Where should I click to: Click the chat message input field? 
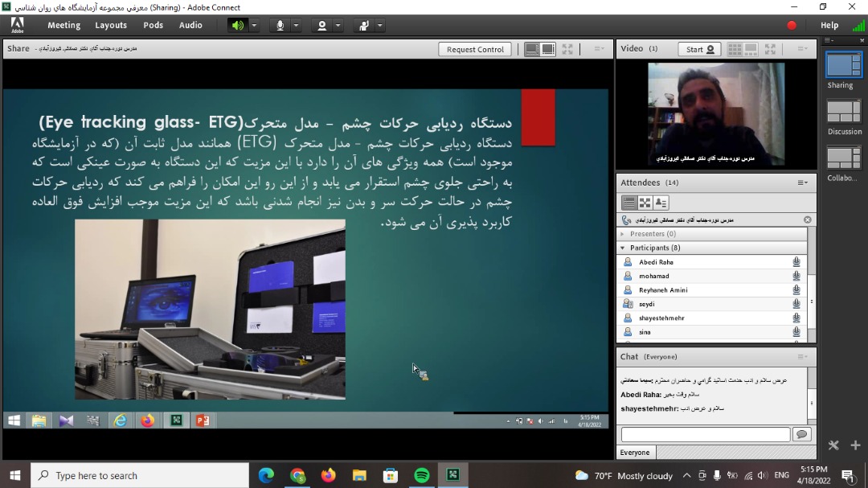coord(706,434)
